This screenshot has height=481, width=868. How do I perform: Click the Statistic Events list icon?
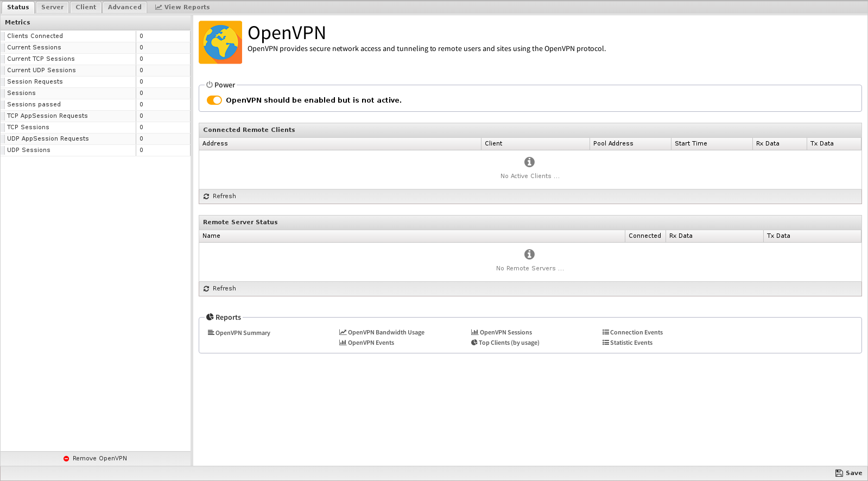click(605, 343)
